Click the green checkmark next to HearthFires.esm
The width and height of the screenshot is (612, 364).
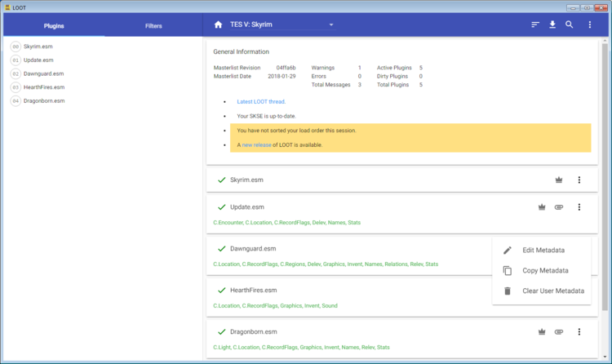coord(222,291)
